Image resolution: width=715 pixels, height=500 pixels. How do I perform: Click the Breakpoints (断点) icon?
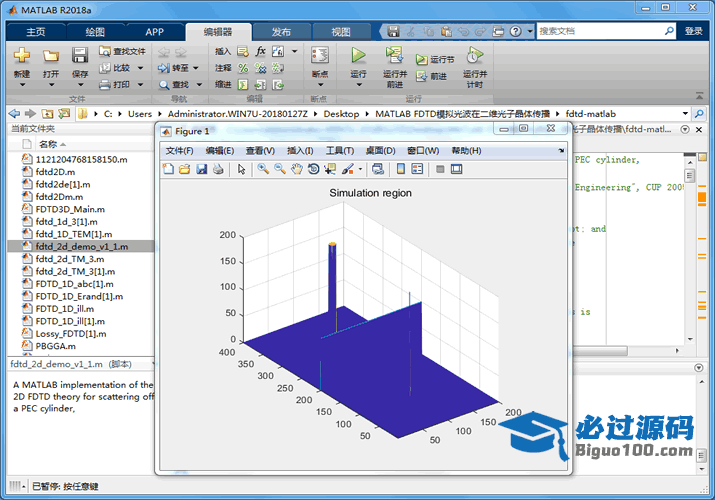[x=320, y=55]
